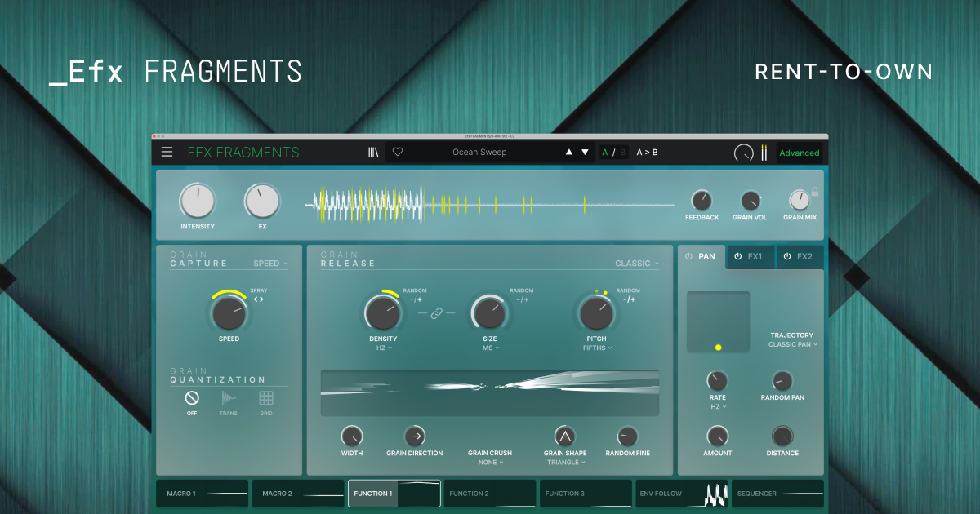Select the FUNCTION 2 modulator tab

[490, 494]
